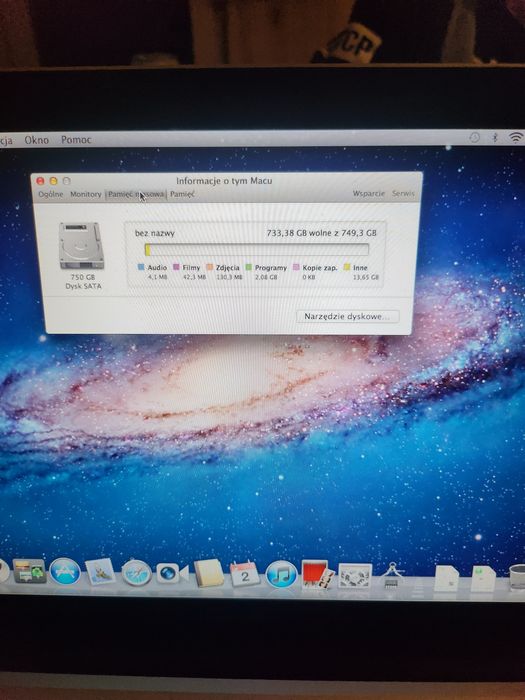Image resolution: width=525 pixels, height=700 pixels.
Task: Open the Okno menu
Action: pos(37,140)
